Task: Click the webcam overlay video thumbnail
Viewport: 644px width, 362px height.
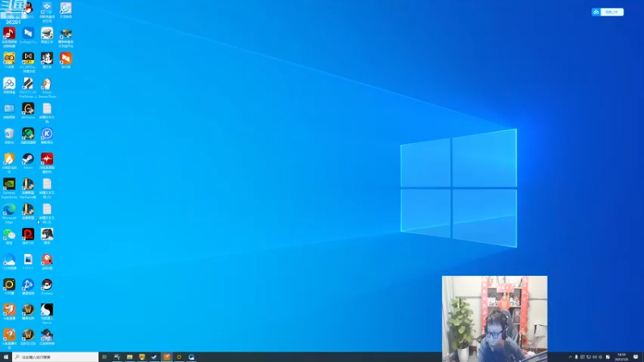Action: (x=494, y=319)
